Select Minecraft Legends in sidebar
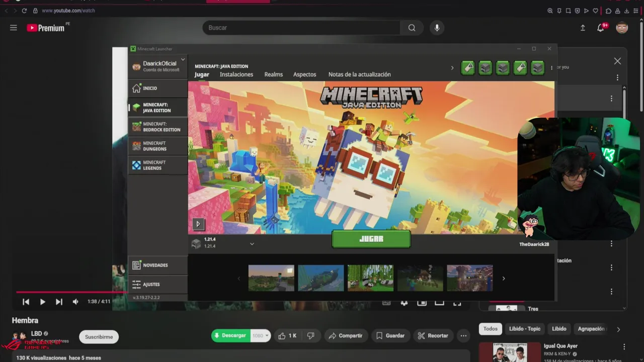Image resolution: width=644 pixels, height=362 pixels. click(x=157, y=165)
